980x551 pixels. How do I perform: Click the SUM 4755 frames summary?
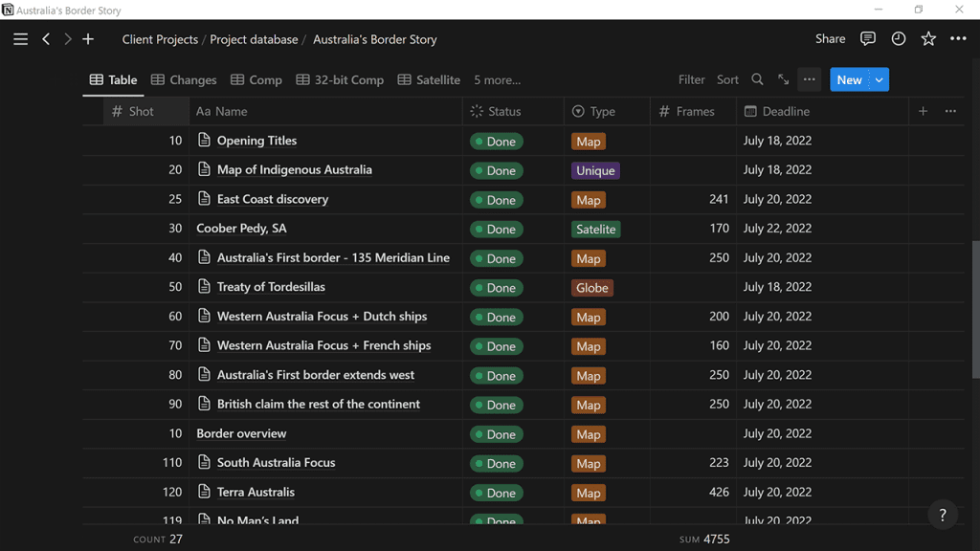pos(704,540)
